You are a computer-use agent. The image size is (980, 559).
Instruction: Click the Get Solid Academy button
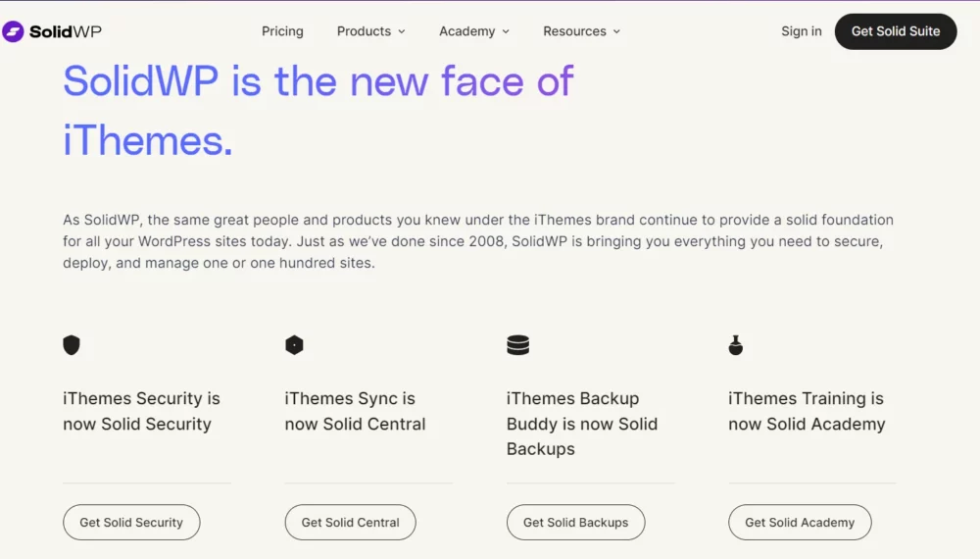(800, 522)
